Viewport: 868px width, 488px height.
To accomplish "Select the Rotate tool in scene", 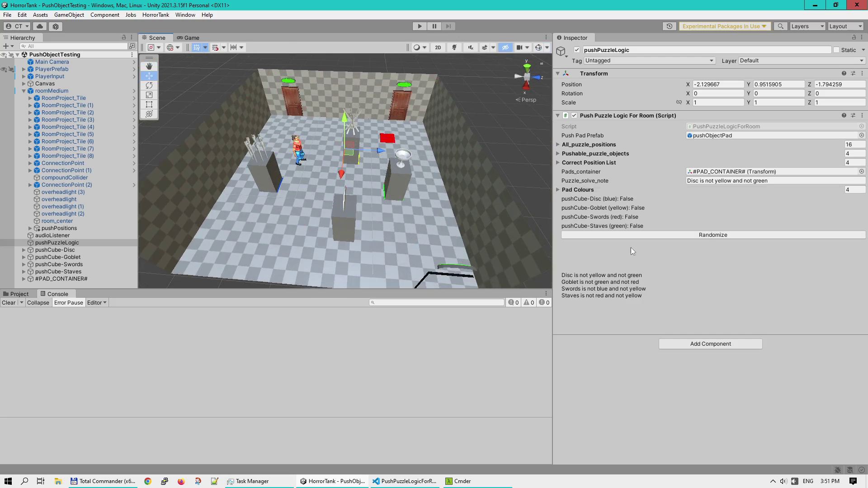I will pos(149,85).
